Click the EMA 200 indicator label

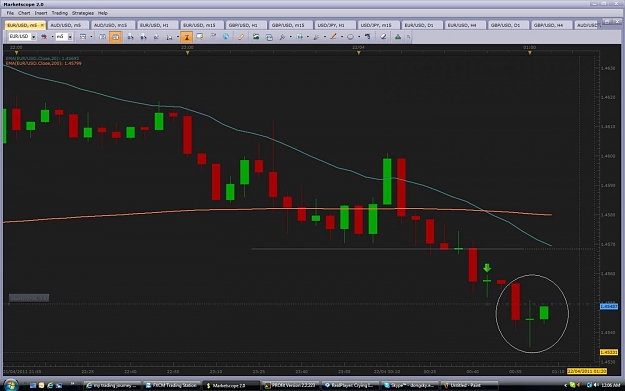point(43,63)
